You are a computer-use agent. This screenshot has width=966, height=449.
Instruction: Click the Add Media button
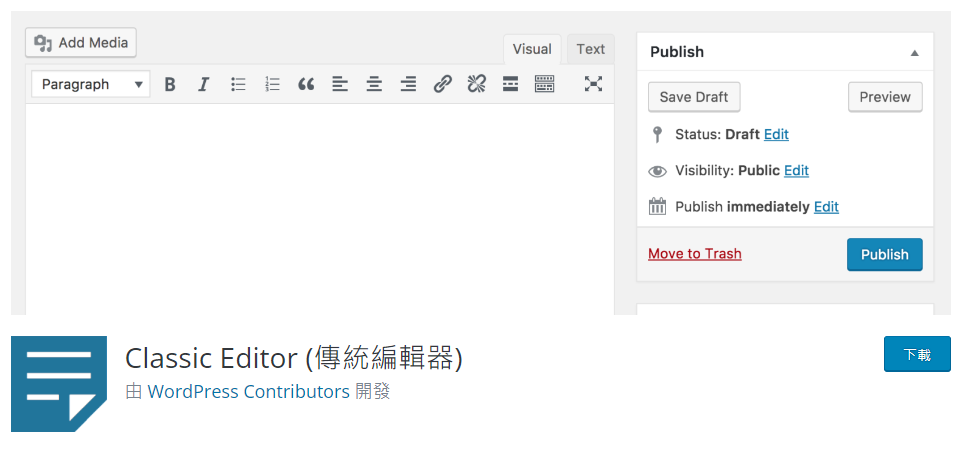(81, 43)
